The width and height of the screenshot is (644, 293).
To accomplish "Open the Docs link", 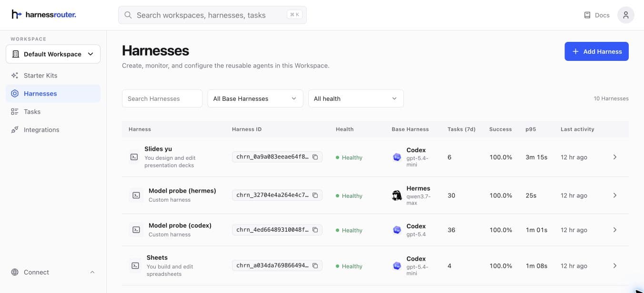I will [597, 15].
